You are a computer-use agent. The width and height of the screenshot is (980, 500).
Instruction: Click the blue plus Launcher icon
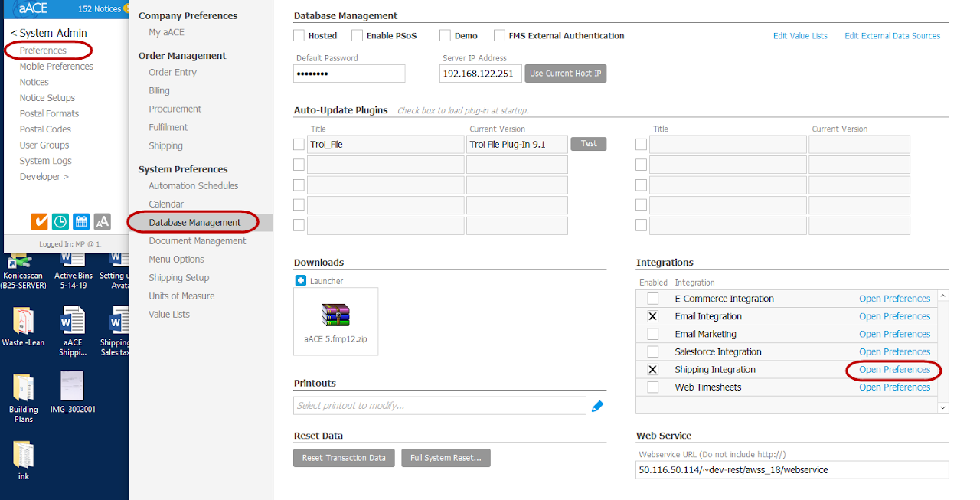click(x=301, y=281)
